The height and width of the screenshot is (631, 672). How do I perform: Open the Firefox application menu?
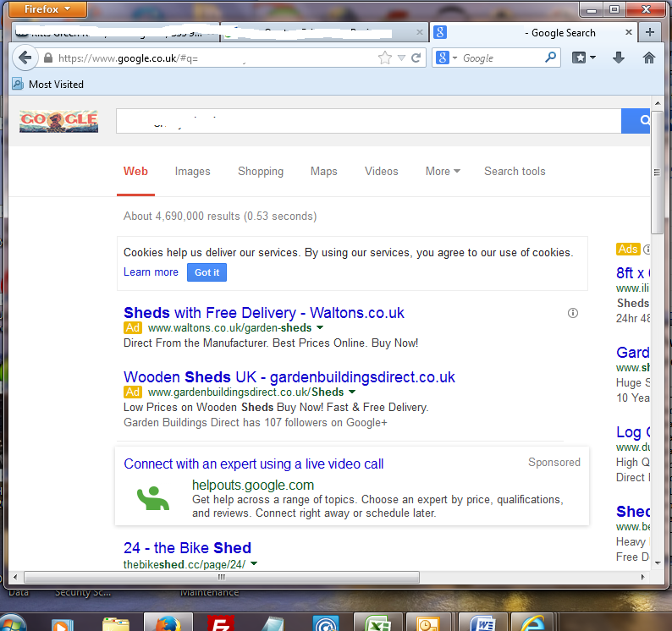point(47,9)
